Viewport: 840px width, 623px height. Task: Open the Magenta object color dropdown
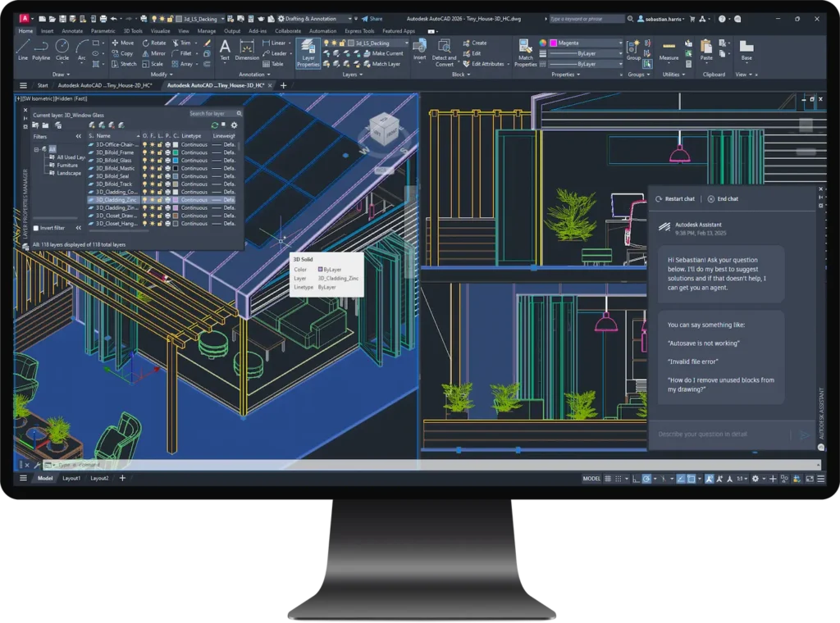tap(586, 43)
